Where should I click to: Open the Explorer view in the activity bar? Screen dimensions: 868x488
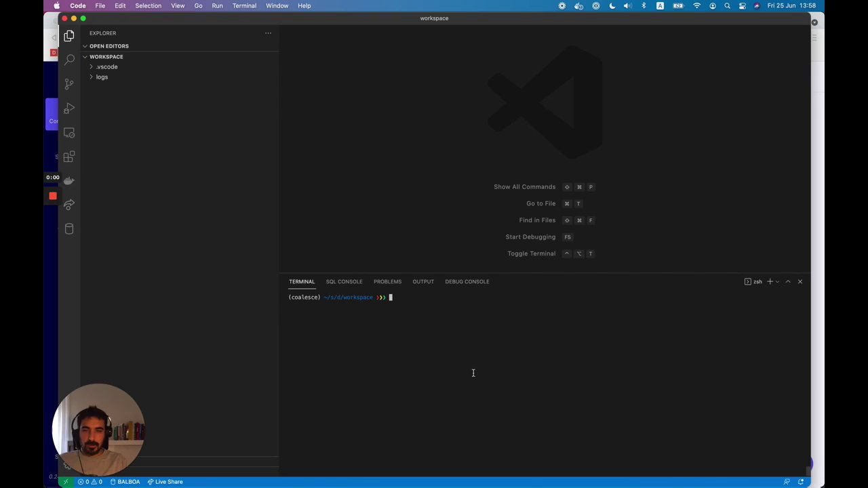click(69, 36)
